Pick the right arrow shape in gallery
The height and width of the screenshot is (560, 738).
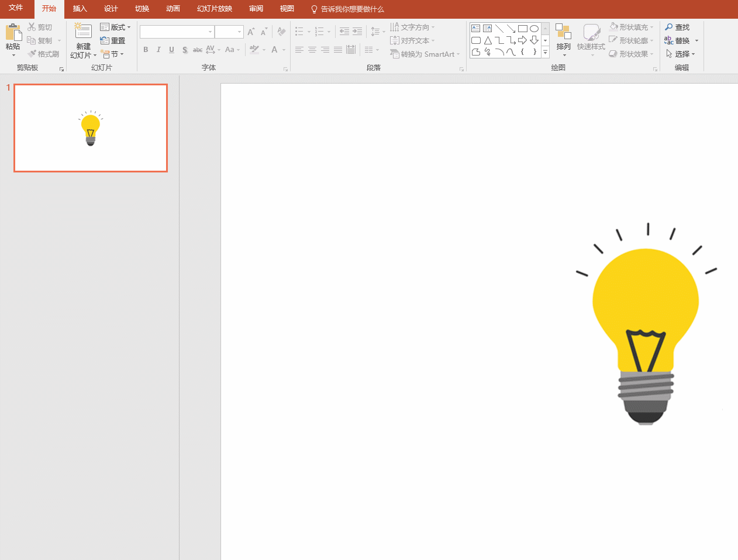[x=522, y=40]
